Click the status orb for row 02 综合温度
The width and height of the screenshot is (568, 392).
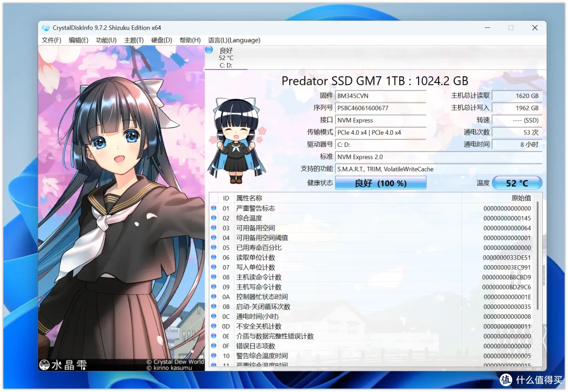(x=214, y=218)
